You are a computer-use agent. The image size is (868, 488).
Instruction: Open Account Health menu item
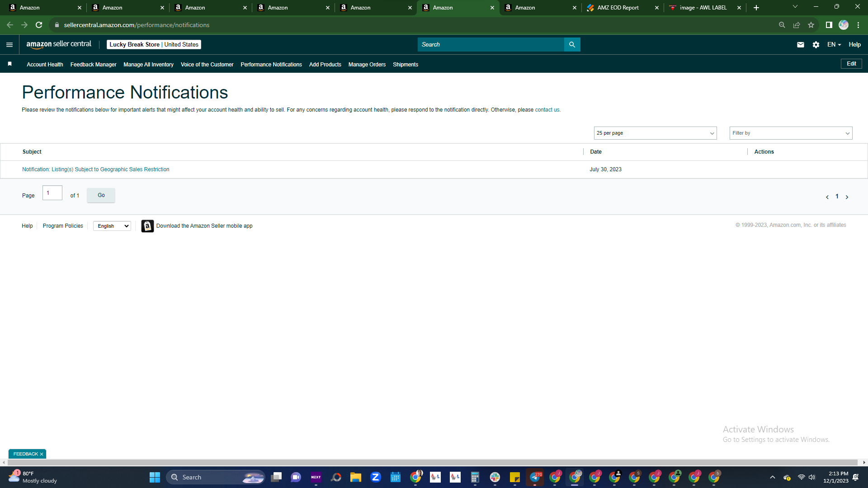(45, 65)
